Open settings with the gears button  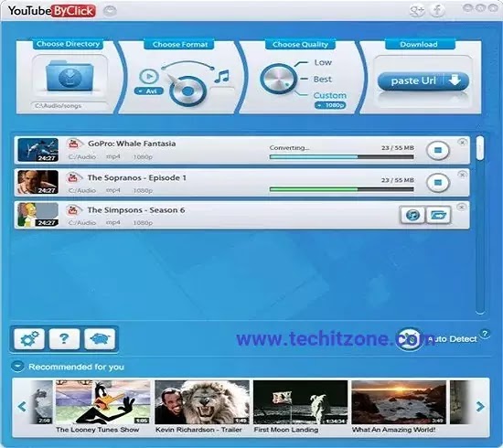(x=29, y=338)
